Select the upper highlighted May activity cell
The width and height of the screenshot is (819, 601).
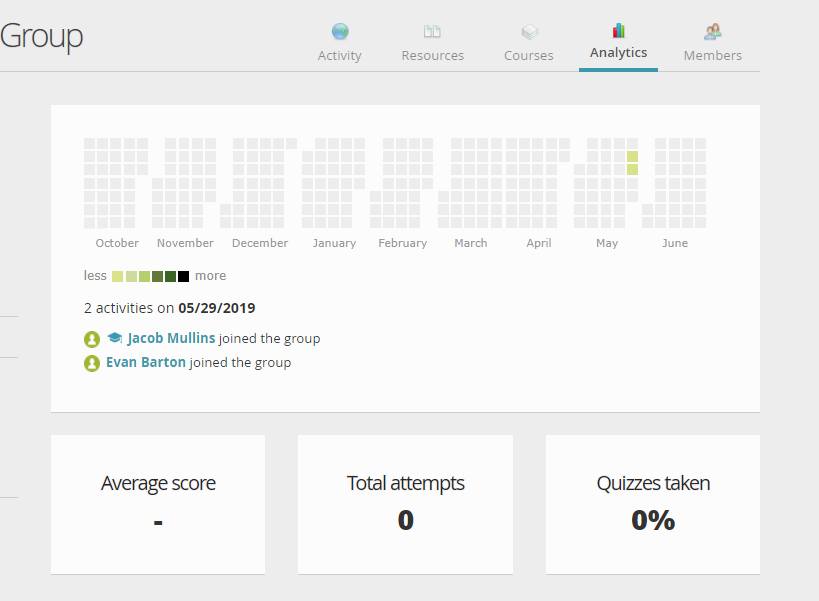point(632,156)
